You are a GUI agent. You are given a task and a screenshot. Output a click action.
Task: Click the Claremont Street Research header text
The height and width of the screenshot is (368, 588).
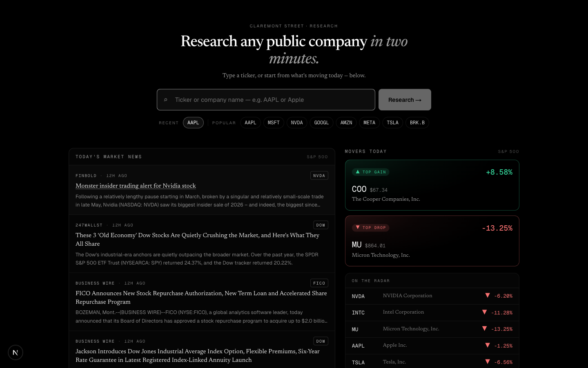point(294,26)
